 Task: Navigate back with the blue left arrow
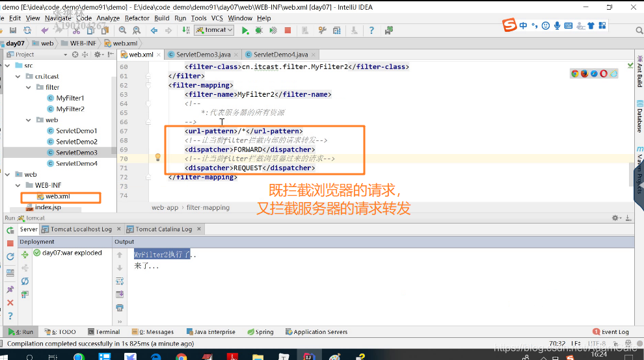click(154, 31)
